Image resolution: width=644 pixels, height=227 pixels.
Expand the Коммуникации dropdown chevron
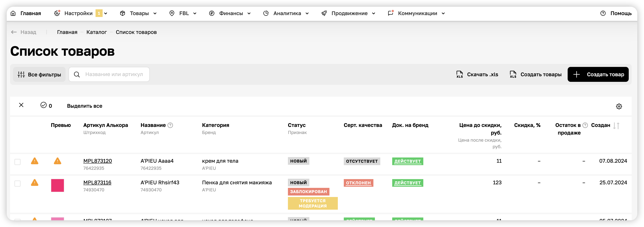click(x=443, y=14)
